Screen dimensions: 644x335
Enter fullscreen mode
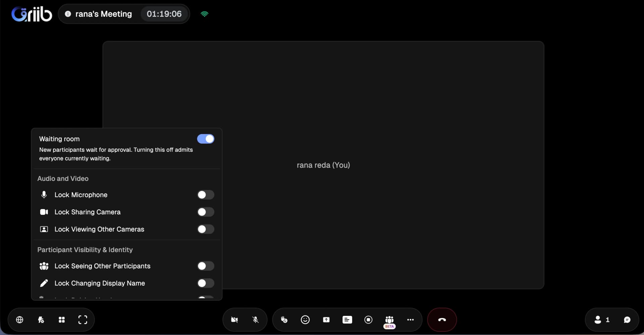(83, 320)
